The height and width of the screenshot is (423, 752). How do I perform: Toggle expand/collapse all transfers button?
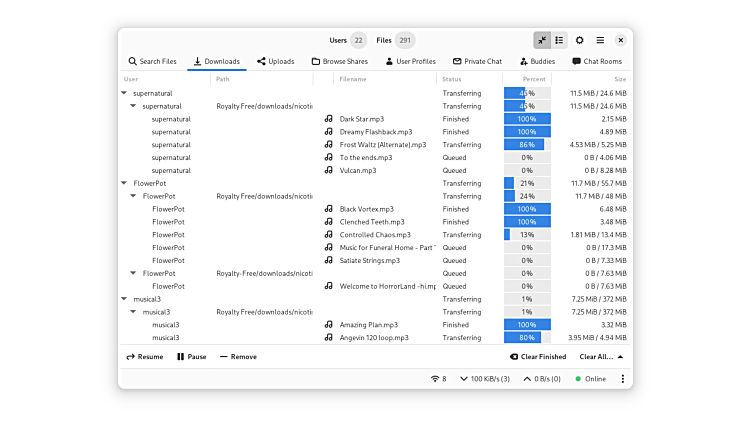pos(542,40)
